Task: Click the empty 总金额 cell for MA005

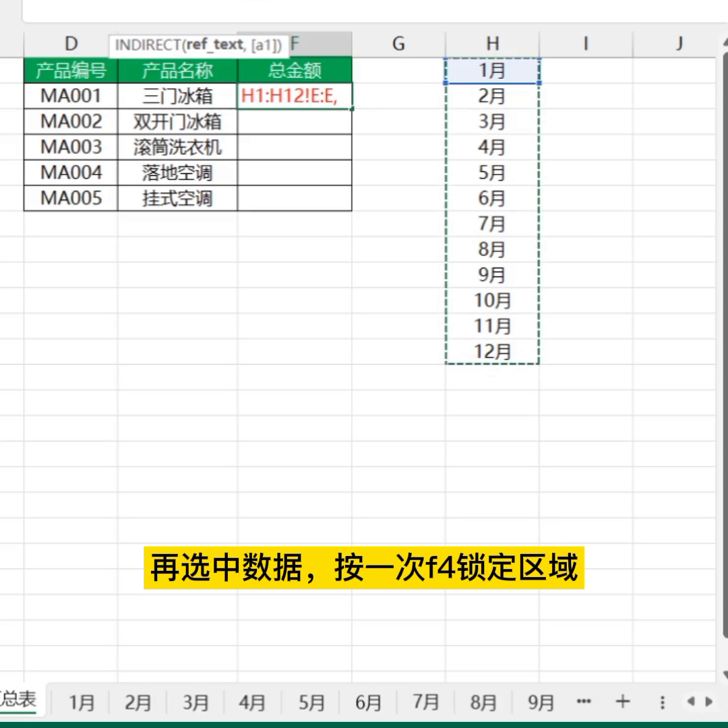Action: 295,198
